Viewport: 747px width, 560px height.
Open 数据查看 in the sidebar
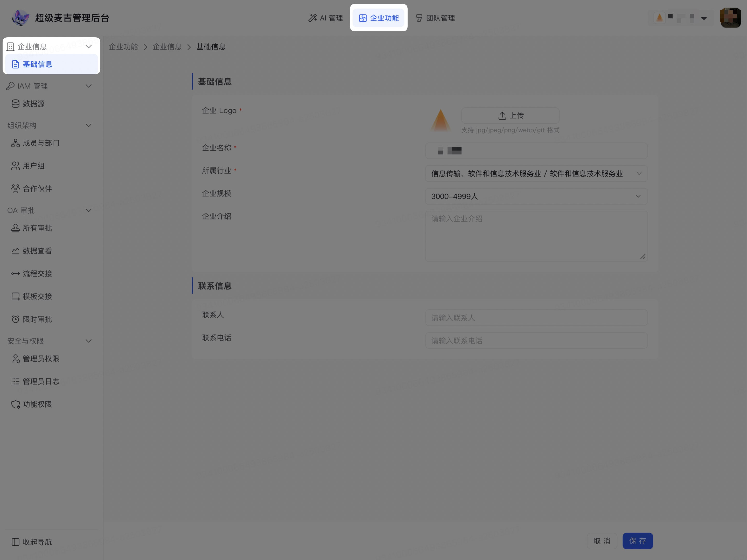click(51, 251)
